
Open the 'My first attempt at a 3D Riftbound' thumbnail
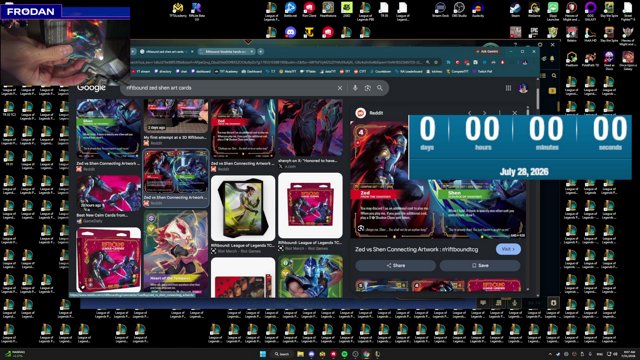tap(176, 116)
